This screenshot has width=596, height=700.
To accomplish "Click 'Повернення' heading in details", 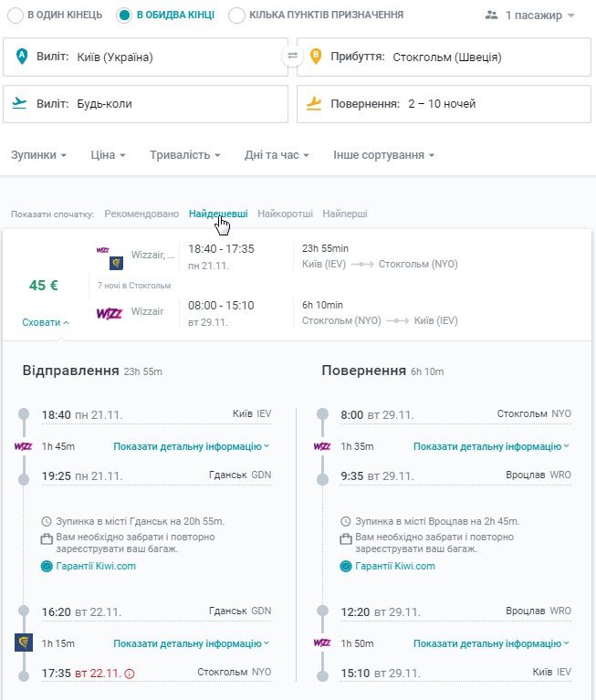I will coord(364,371).
